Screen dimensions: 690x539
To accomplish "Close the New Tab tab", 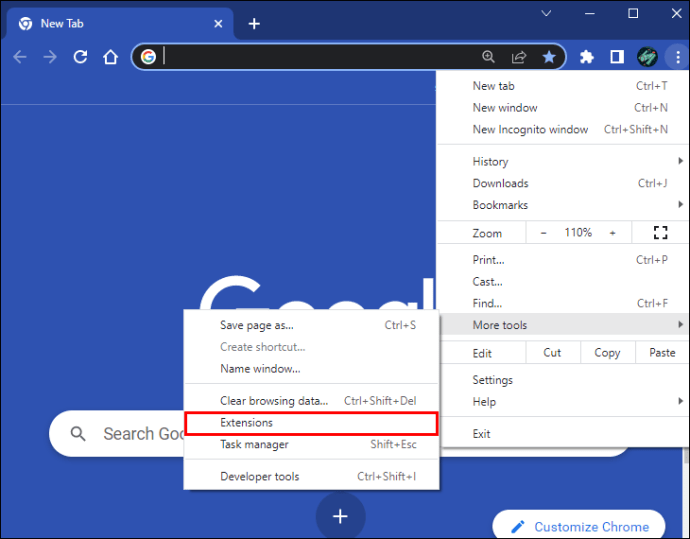I will point(218,24).
